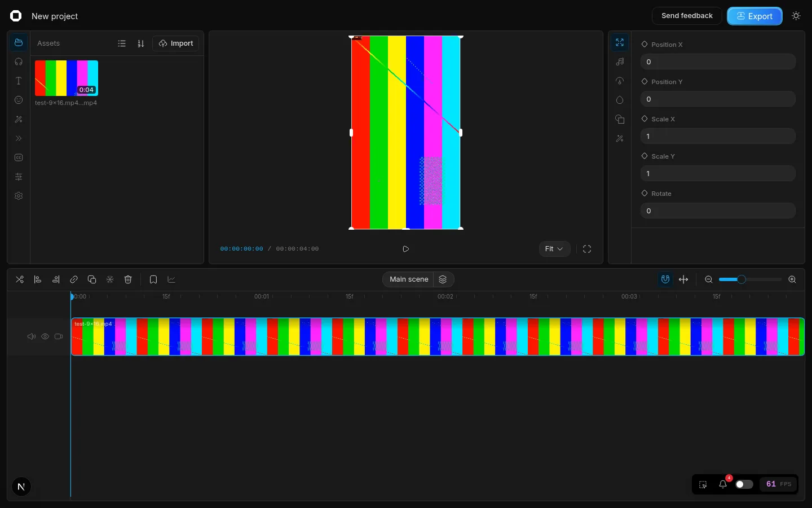Toggle Position X keyframe diamond
Image resolution: width=812 pixels, height=508 pixels.
(645, 44)
